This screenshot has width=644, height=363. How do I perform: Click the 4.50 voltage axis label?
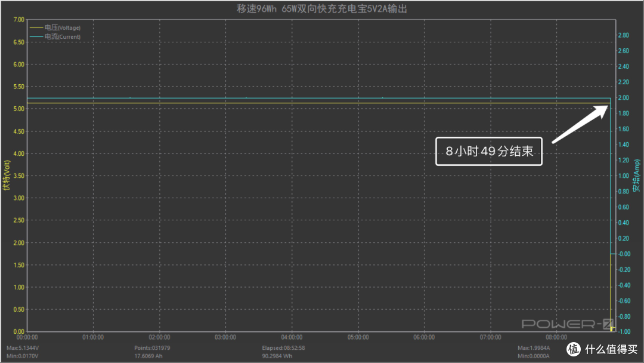coord(19,131)
